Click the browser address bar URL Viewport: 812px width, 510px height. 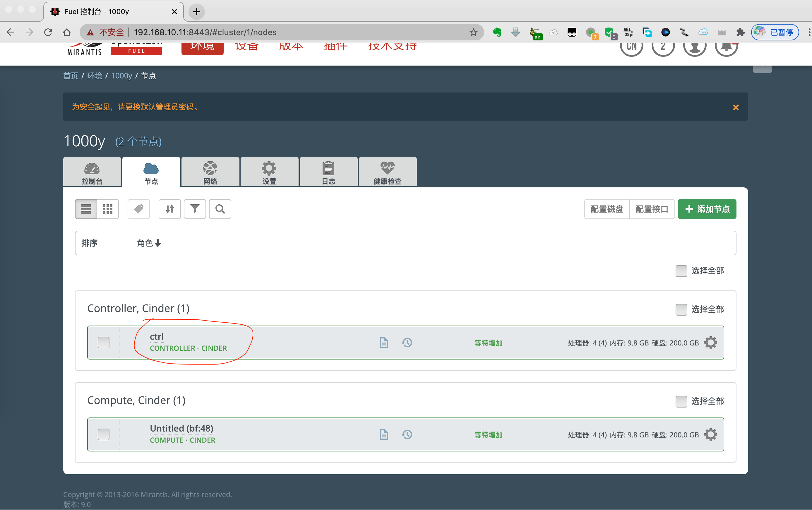point(205,32)
